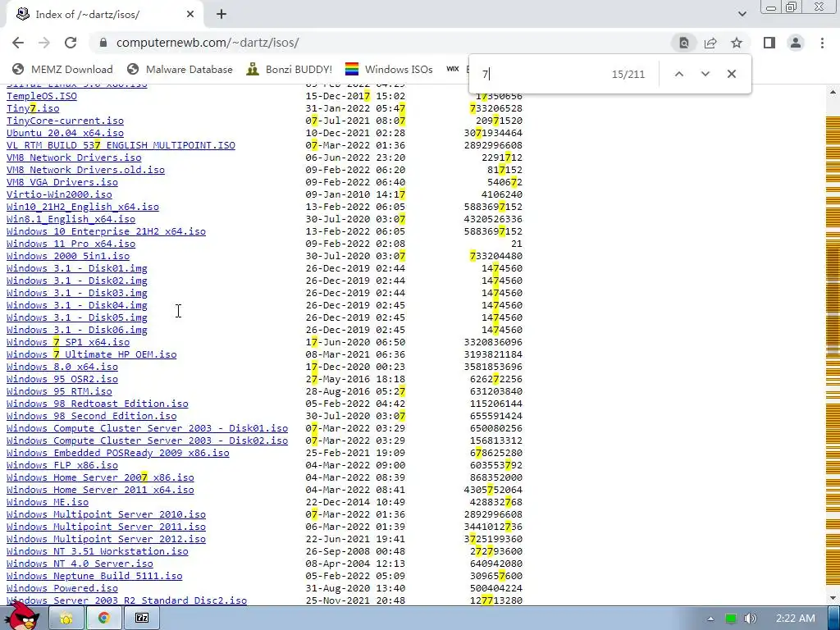Jump to previous find result
The width and height of the screenshot is (840, 630).
(678, 74)
